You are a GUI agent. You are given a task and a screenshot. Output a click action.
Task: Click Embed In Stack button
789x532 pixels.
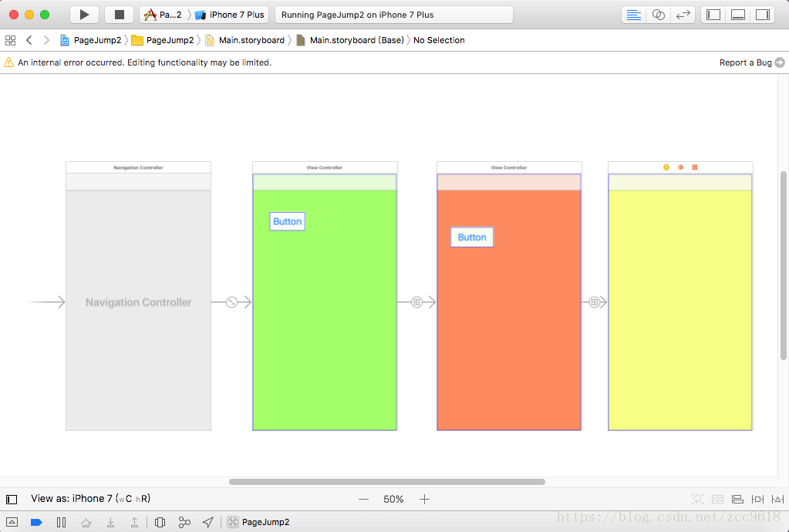717,500
